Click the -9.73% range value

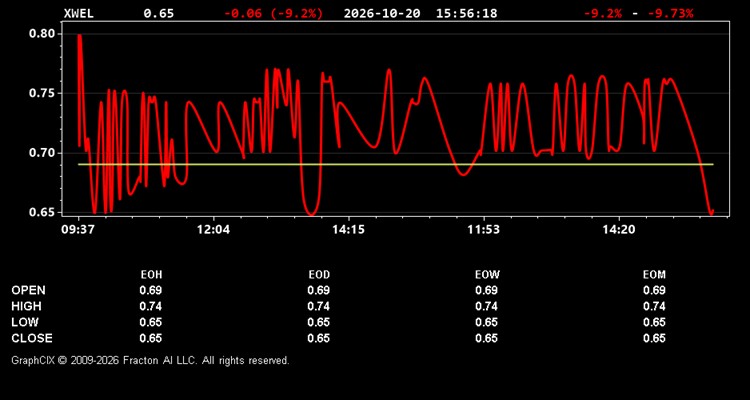pos(670,13)
